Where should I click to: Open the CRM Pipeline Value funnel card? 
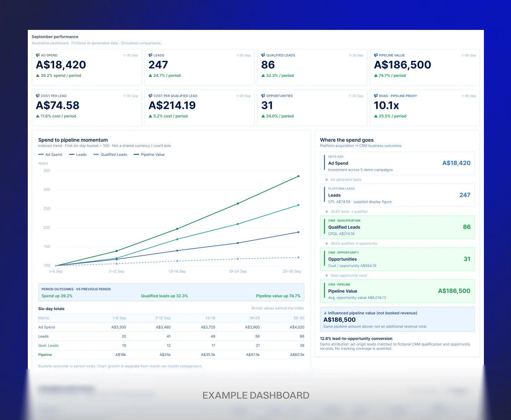(x=397, y=291)
